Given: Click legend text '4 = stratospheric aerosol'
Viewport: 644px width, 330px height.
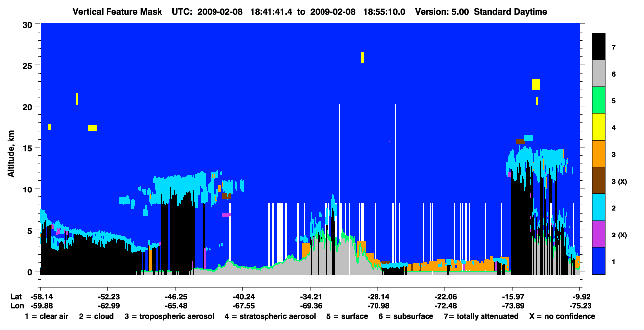Looking at the screenshot, I should pos(270,316).
